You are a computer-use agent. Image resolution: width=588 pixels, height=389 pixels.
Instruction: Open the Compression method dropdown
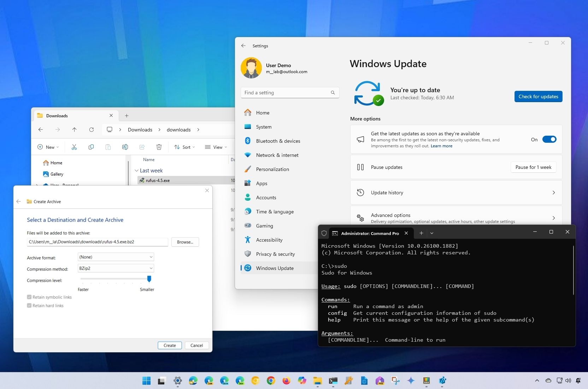(116, 269)
